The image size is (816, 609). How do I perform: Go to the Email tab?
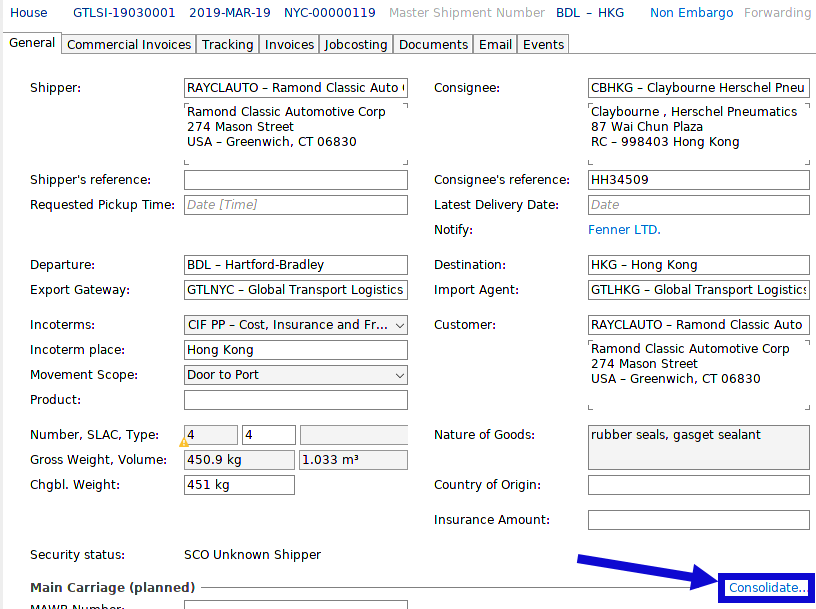tap(495, 44)
